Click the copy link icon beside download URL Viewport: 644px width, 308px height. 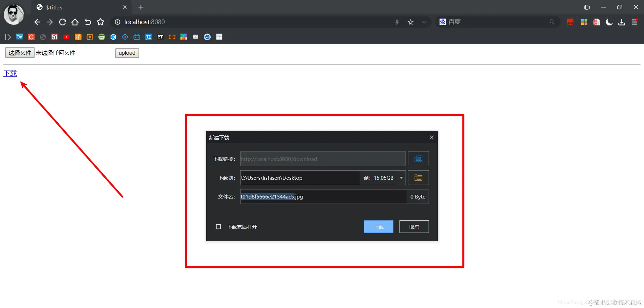(x=418, y=159)
